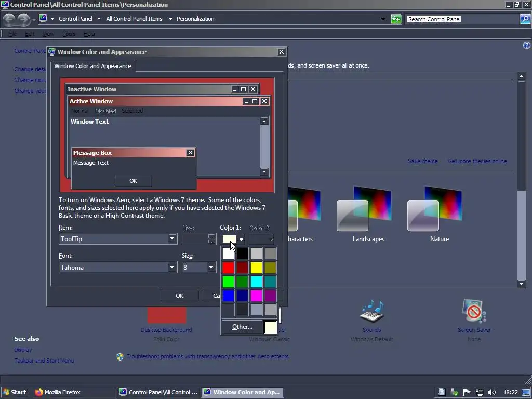532x399 pixels.
Task: Select the Landscapes theme thumbnail
Action: pyautogui.click(x=364, y=209)
